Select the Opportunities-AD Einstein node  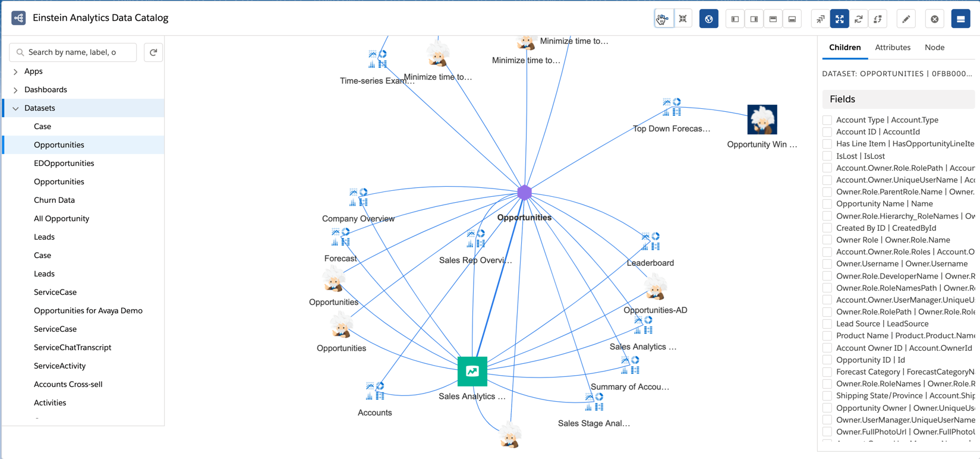pos(656,288)
